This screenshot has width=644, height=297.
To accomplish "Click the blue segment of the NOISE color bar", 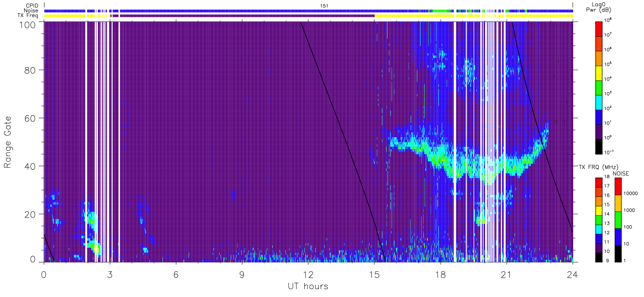I will [x=618, y=236].
